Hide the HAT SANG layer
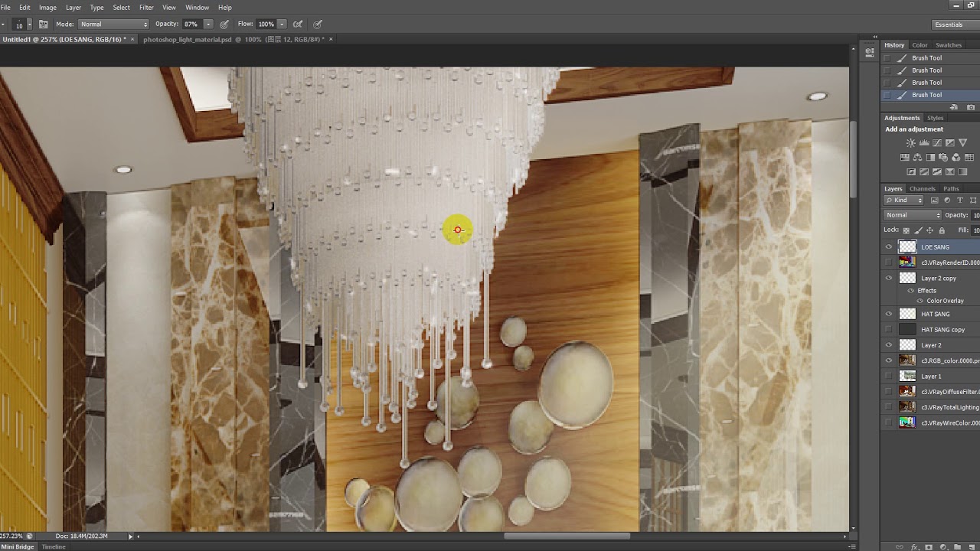 889,314
